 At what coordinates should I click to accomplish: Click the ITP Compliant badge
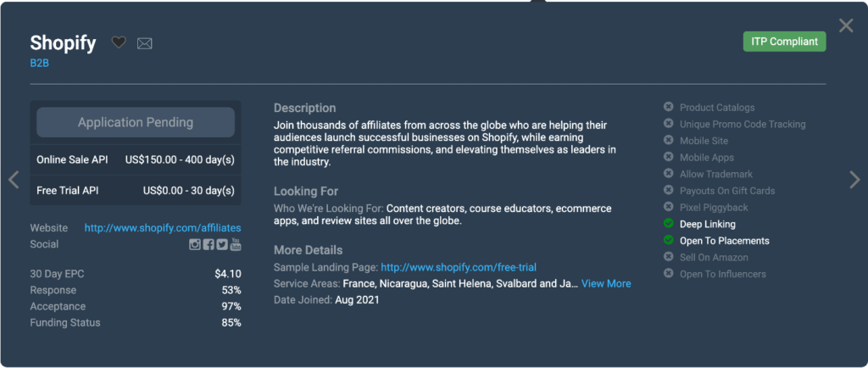pos(783,42)
